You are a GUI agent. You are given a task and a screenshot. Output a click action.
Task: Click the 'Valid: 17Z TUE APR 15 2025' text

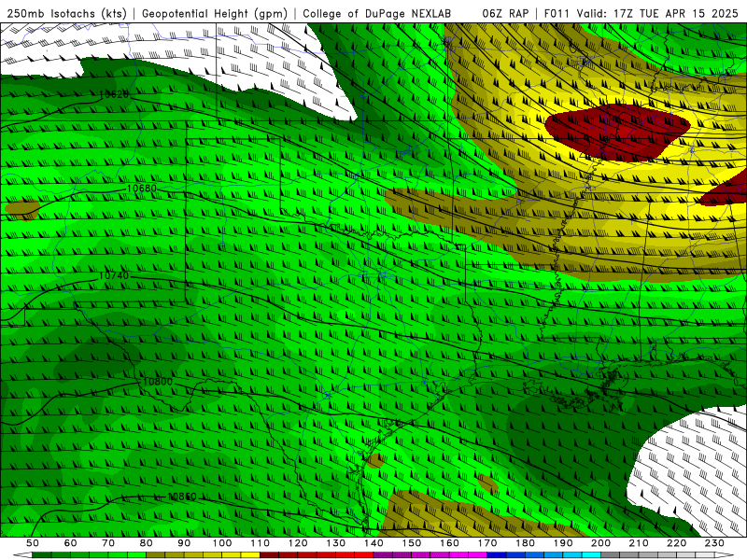click(657, 13)
